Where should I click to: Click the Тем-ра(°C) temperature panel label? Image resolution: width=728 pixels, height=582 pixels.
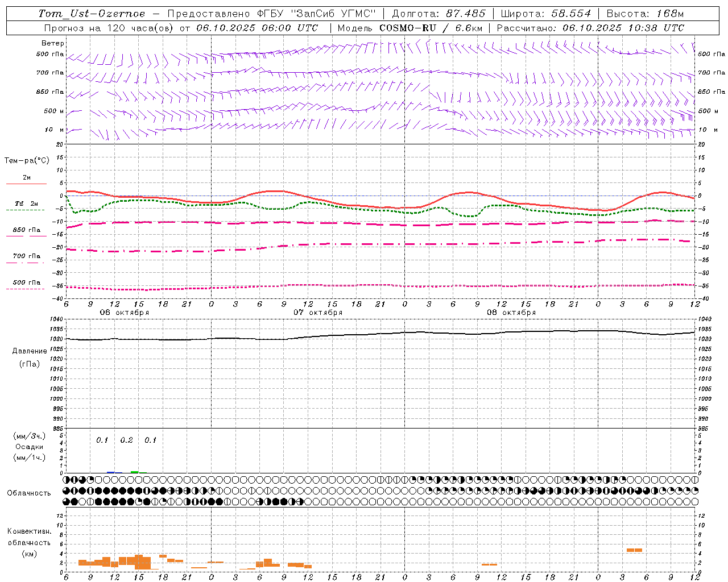click(27, 161)
